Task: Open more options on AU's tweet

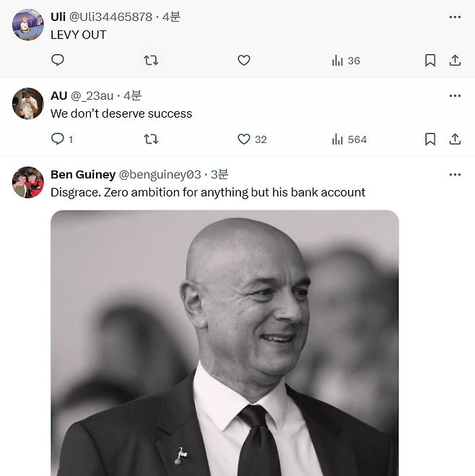Action: click(x=455, y=95)
